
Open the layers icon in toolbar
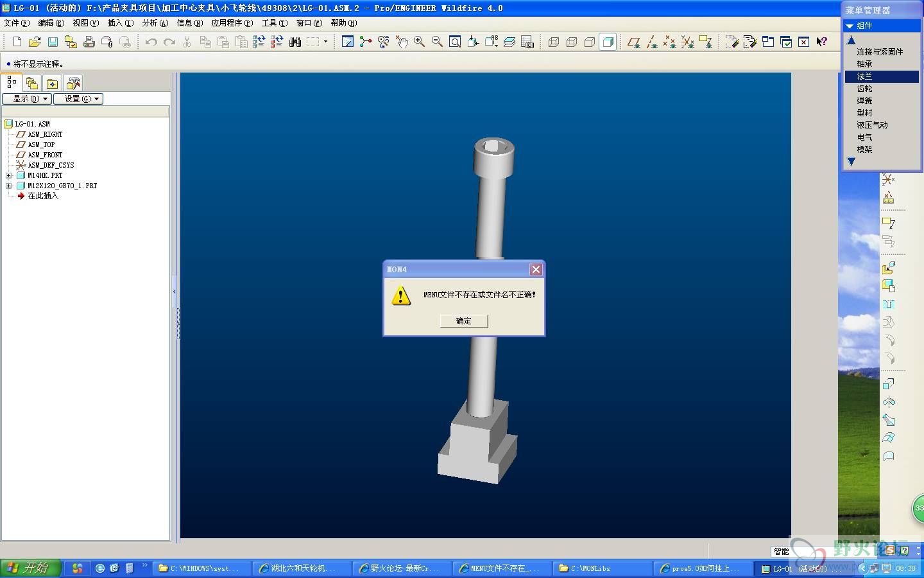[509, 42]
